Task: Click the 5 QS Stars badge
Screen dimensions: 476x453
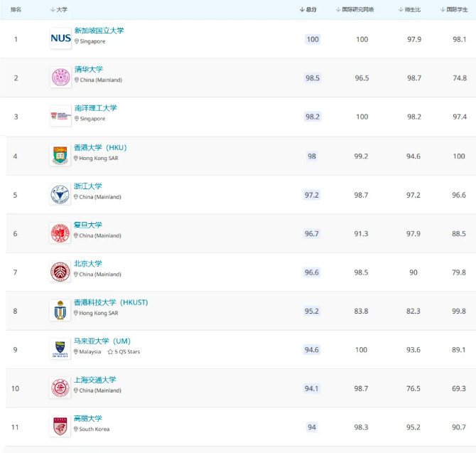Action: (124, 351)
